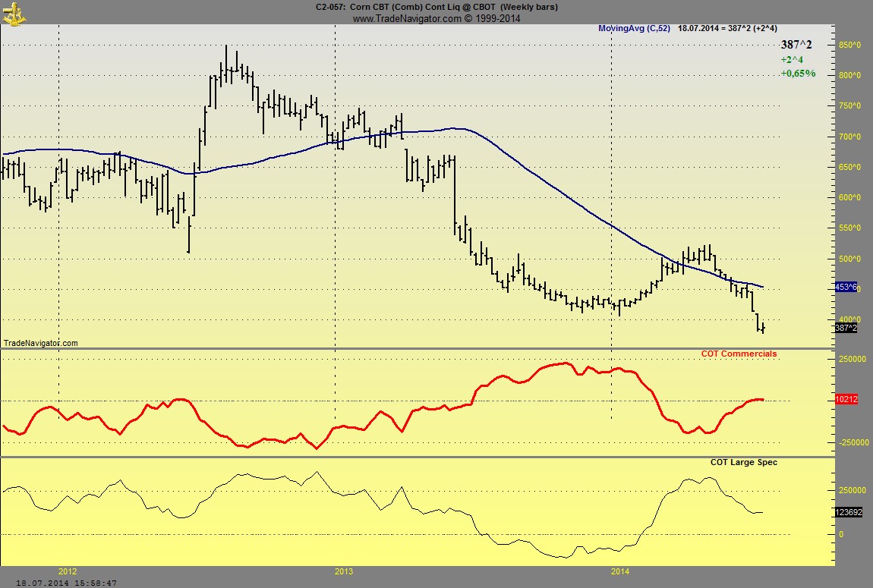Click the 10212 COT Commercials value tag
Screen dimensions: 873x588
(x=846, y=399)
